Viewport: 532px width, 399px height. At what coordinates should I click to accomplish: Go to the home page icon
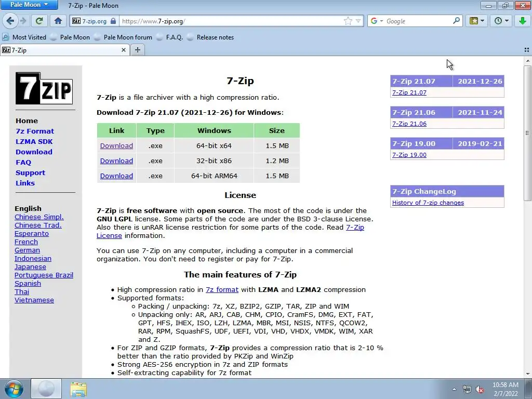pyautogui.click(x=58, y=21)
